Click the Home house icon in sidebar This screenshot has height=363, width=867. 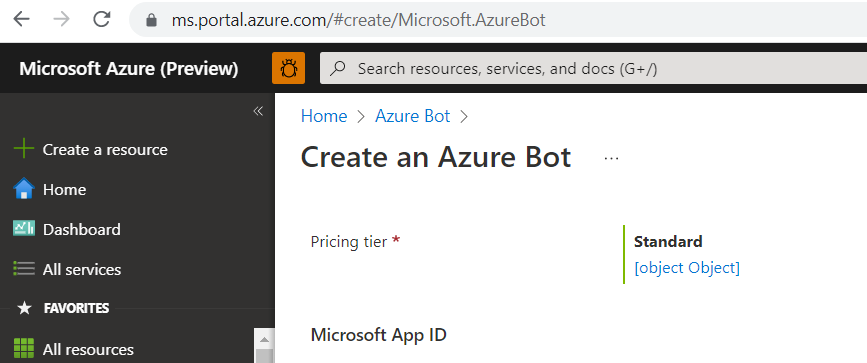[x=24, y=189]
